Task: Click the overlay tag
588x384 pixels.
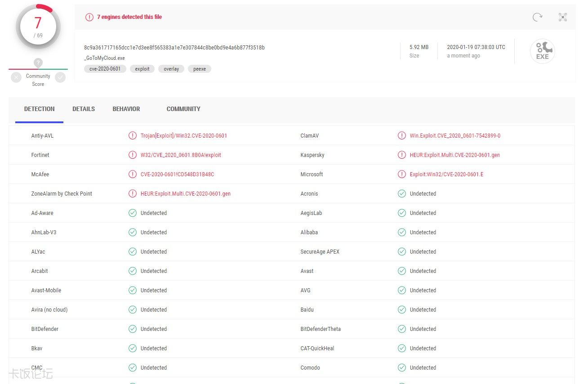Action: (171, 69)
